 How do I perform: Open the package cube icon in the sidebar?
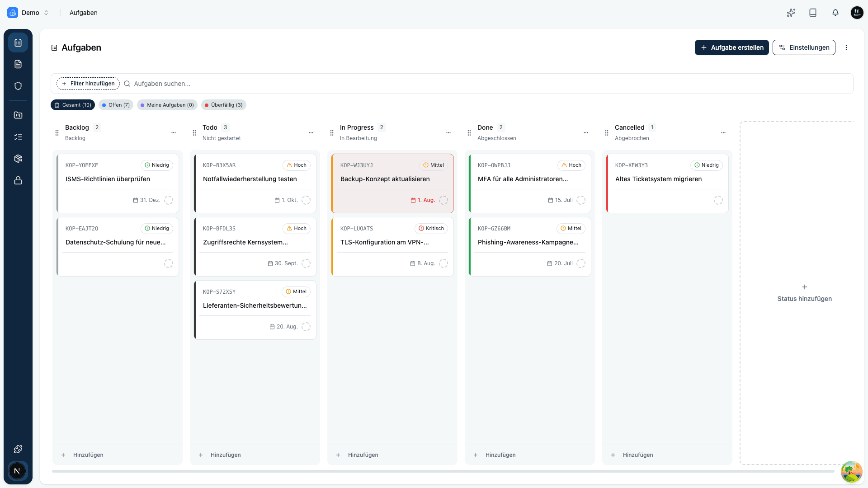pos(18,159)
